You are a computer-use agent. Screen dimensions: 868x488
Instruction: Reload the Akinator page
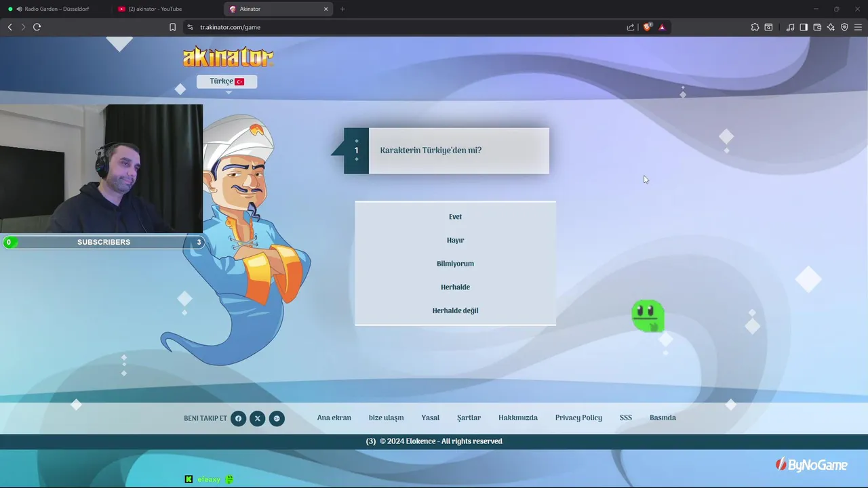37,27
